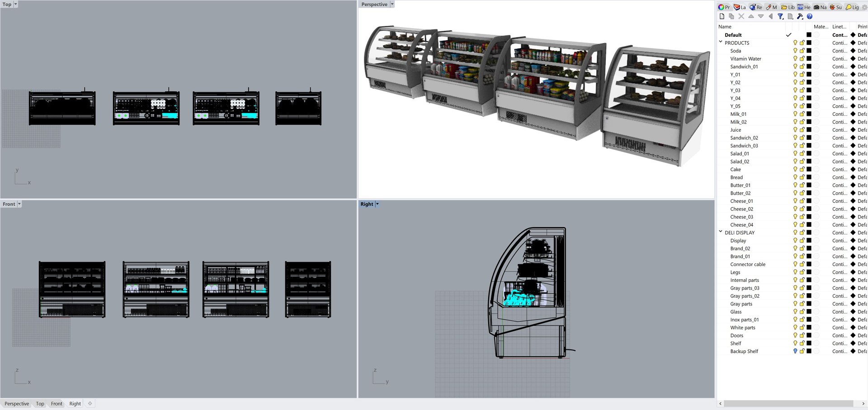Open the Right viewport title dropdown

pyautogui.click(x=377, y=204)
